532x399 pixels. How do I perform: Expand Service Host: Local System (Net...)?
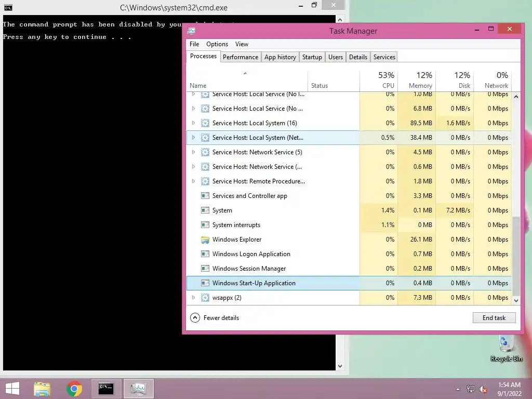click(x=193, y=138)
